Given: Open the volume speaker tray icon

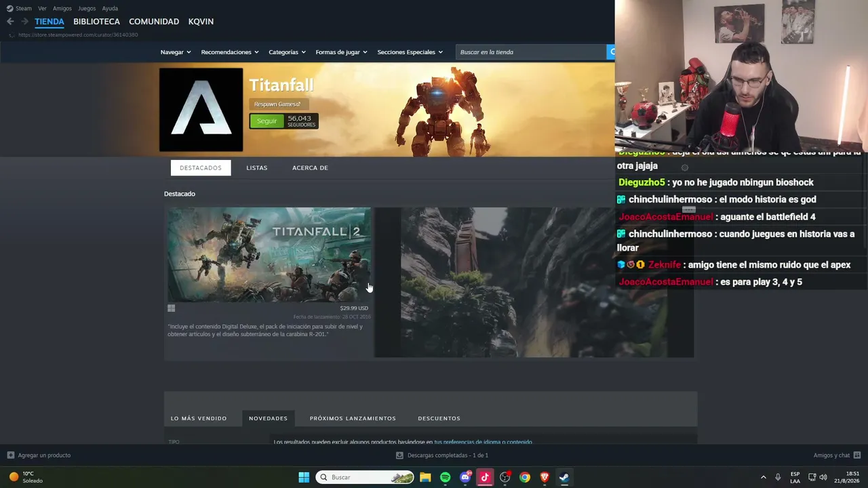Looking at the screenshot, I should [x=823, y=477].
